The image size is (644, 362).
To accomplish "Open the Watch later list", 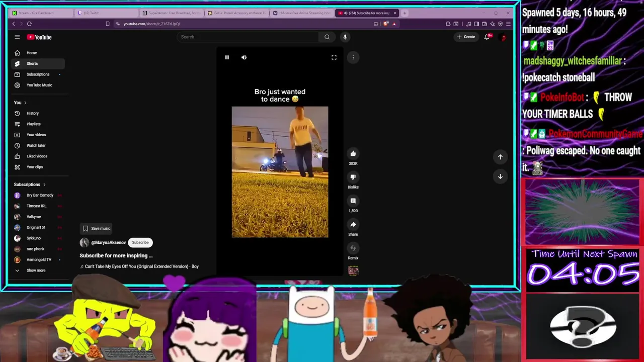I will (38, 145).
